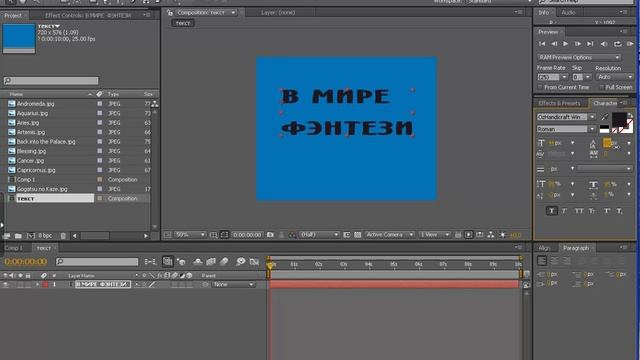Open composition flowchart icon in viewer
The width and height of the screenshot is (640, 360).
click(x=491, y=235)
